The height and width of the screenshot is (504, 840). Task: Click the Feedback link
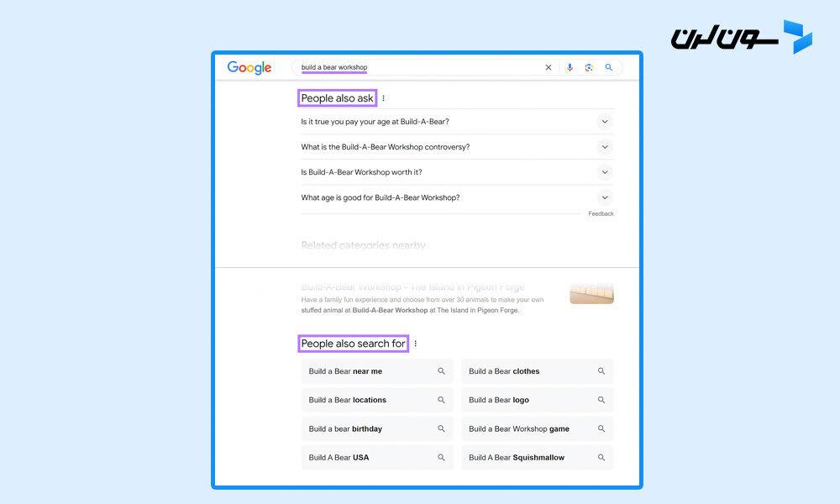[x=601, y=213]
